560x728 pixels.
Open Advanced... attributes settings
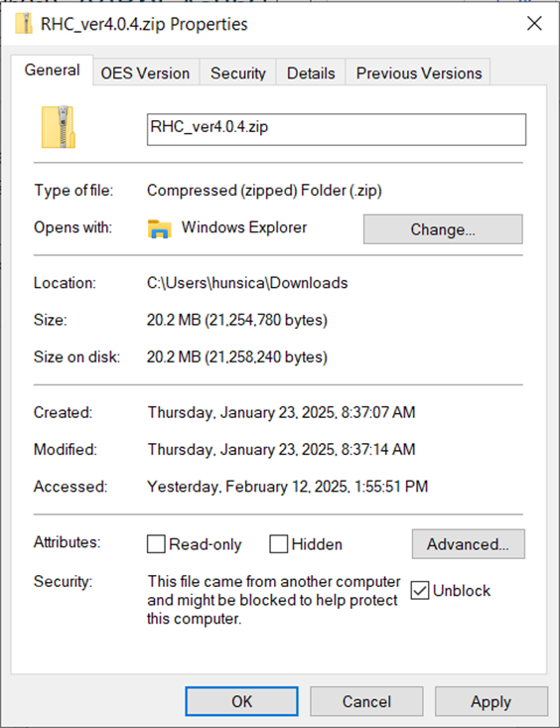468,543
